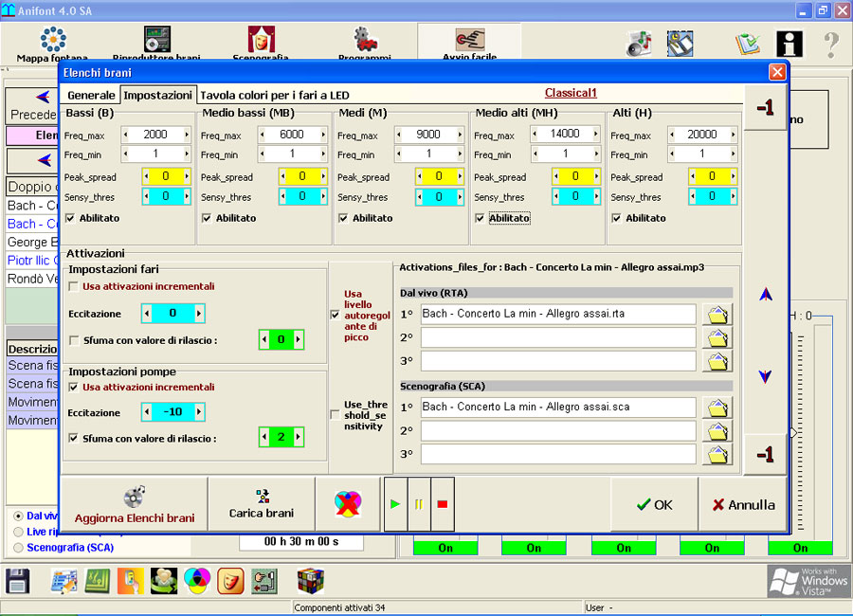853x616 pixels.
Task: Increase Bassi Freq_max value
Action: [187, 135]
